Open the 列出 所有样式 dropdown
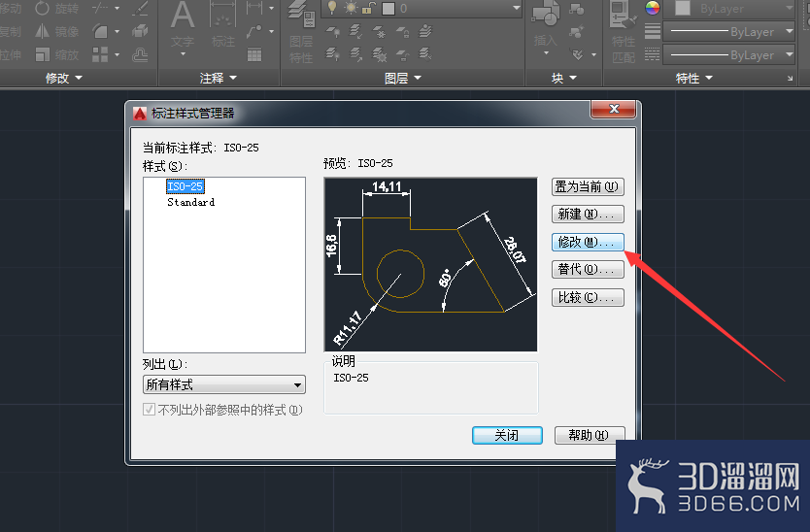Screen dimensions: 810x532 pyautogui.click(x=224, y=384)
